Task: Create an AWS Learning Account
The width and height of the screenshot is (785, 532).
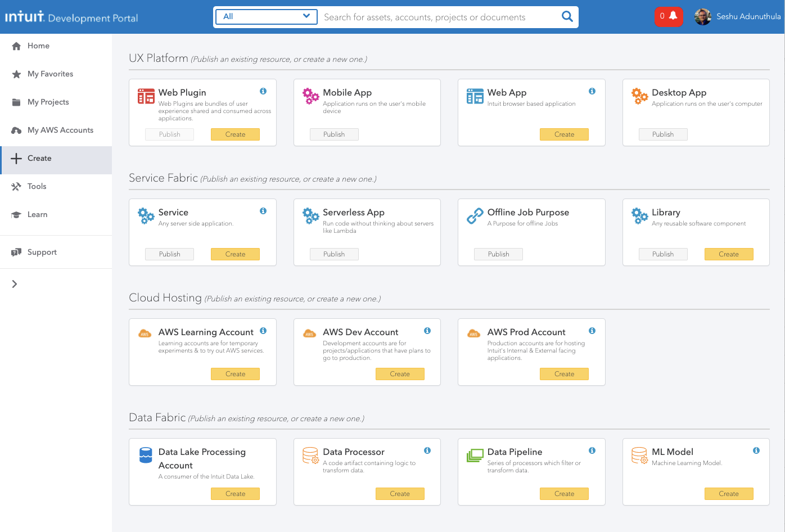Action: tap(235, 374)
